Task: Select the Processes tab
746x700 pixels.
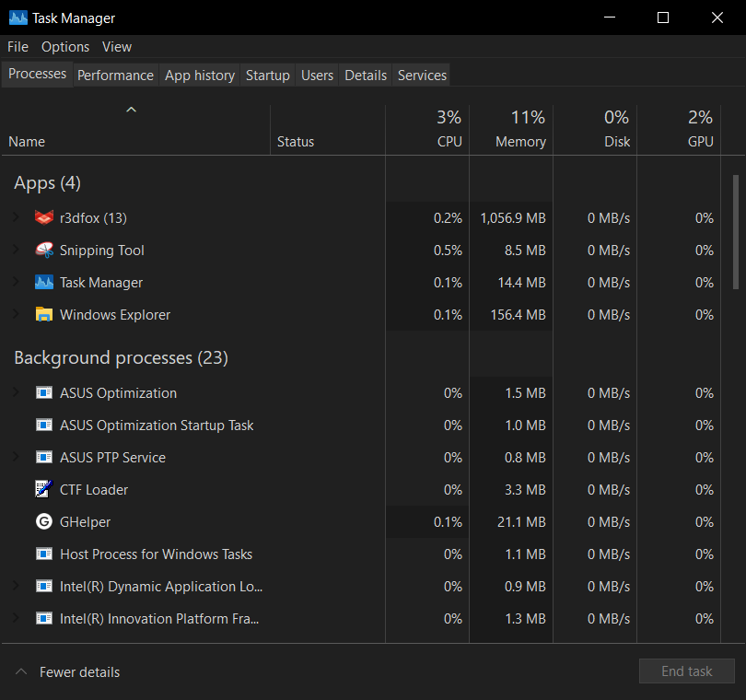Action: (x=37, y=74)
